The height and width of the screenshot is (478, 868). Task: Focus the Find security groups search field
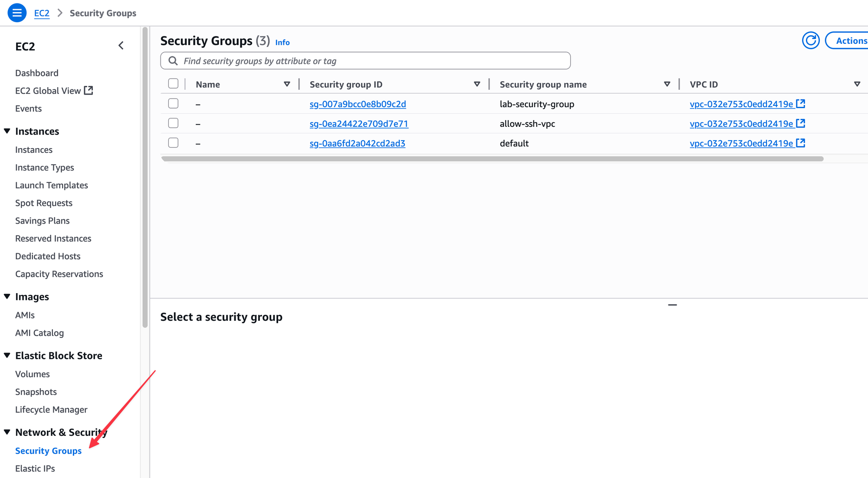tap(365, 61)
